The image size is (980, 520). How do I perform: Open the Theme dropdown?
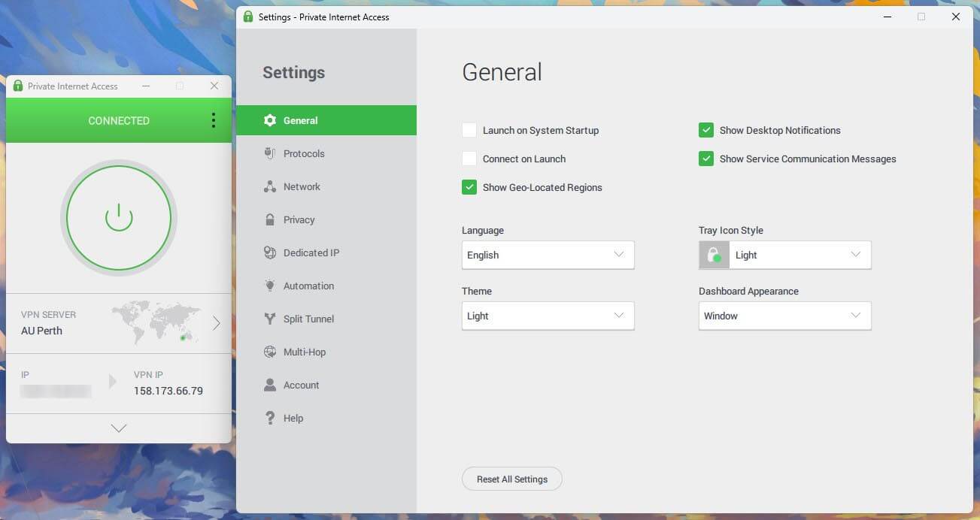(548, 316)
